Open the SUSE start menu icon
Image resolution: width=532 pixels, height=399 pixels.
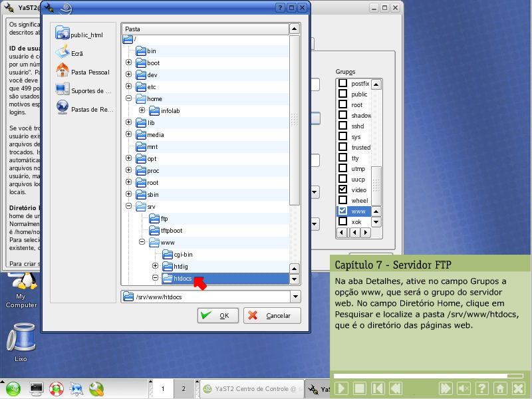point(13,388)
